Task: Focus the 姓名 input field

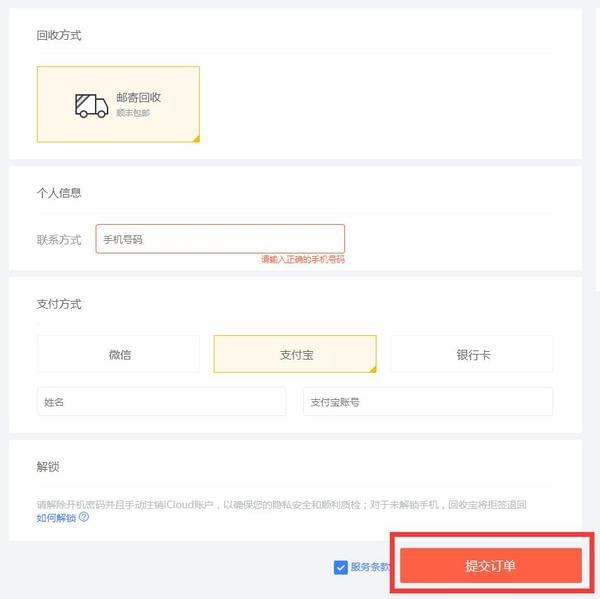Action: pyautogui.click(x=161, y=402)
